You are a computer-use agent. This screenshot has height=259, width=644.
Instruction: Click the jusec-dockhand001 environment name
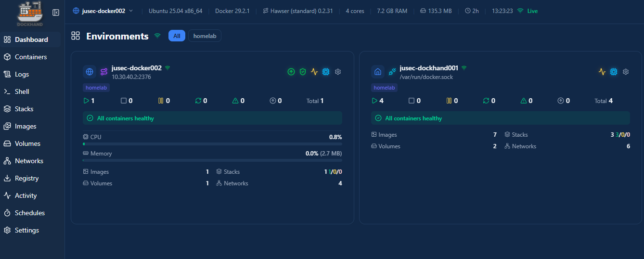(428, 68)
